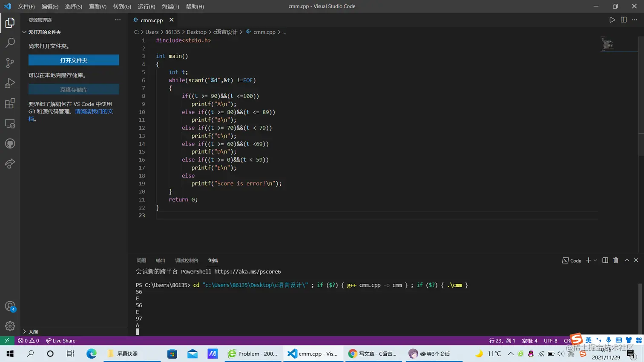Open the Source Control view
Image resolution: width=644 pixels, height=362 pixels.
[10, 63]
